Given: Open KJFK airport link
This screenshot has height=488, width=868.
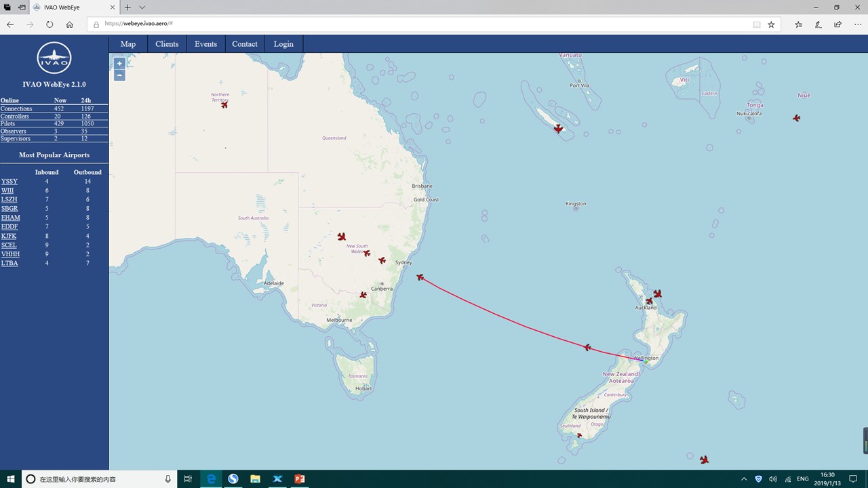Looking at the screenshot, I should click(9, 236).
